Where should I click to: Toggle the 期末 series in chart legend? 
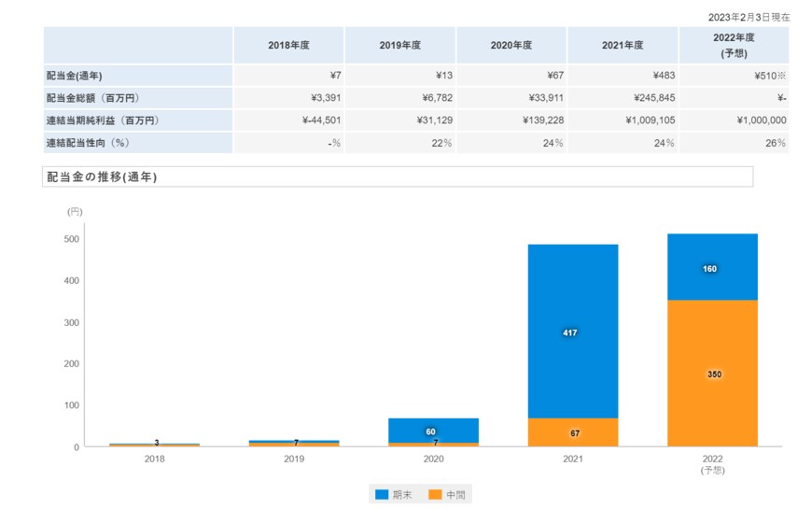tap(392, 494)
